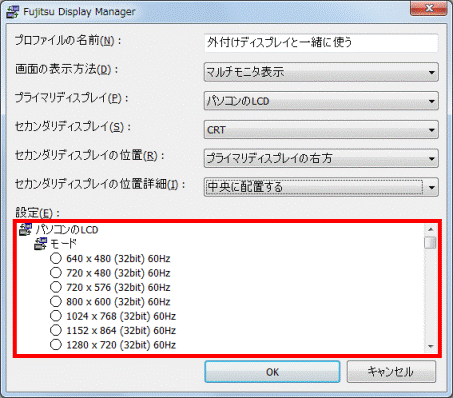The image size is (453, 398).
Task: Click the セカンダリディスプレイの位置(R) label
Action: pyautogui.click(x=90, y=156)
